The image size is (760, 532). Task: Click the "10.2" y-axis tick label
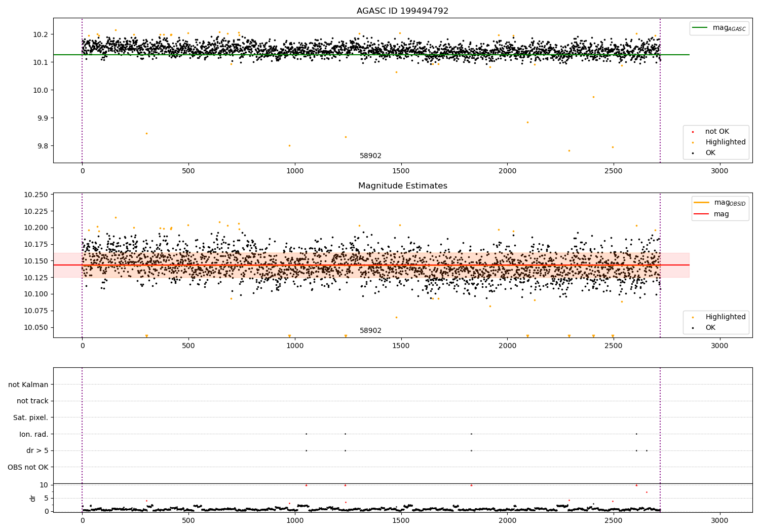pyautogui.click(x=41, y=34)
